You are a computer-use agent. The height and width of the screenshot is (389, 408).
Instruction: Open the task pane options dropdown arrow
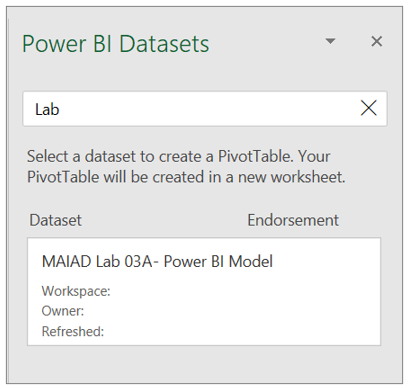pos(330,41)
